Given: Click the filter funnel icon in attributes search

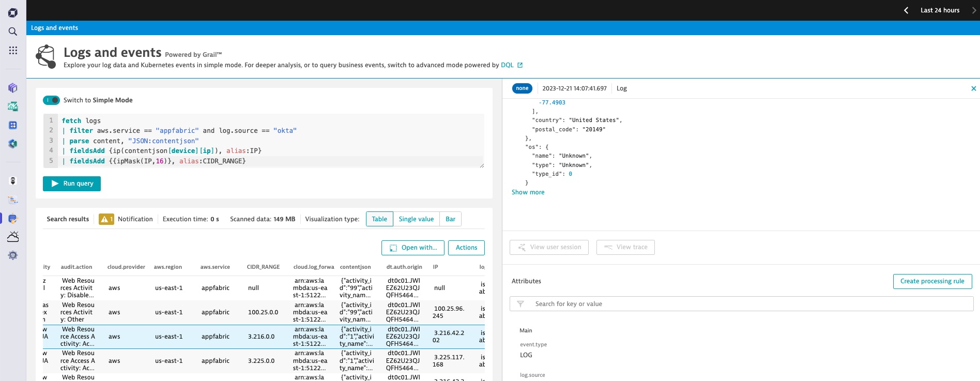Looking at the screenshot, I should click(x=520, y=304).
